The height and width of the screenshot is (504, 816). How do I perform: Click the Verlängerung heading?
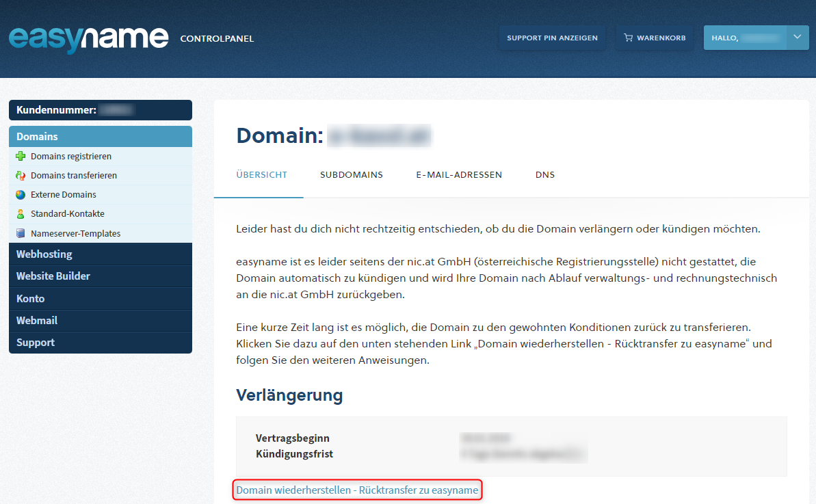pos(289,395)
